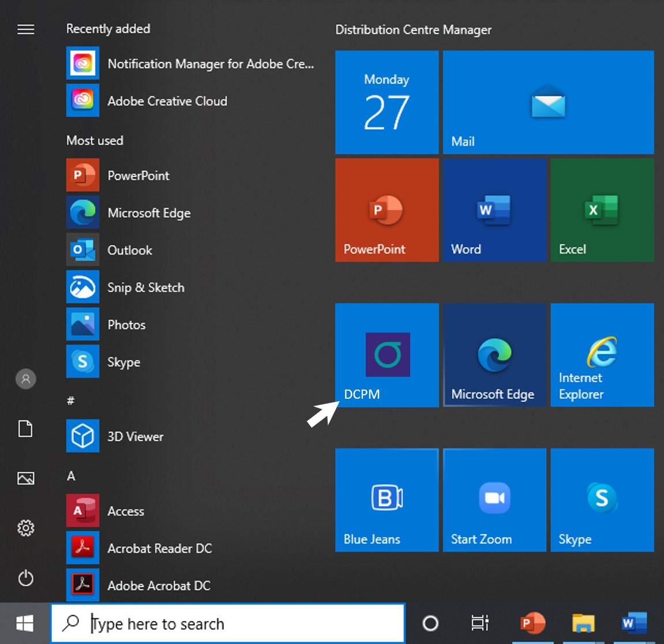Open the power options button

tap(26, 578)
